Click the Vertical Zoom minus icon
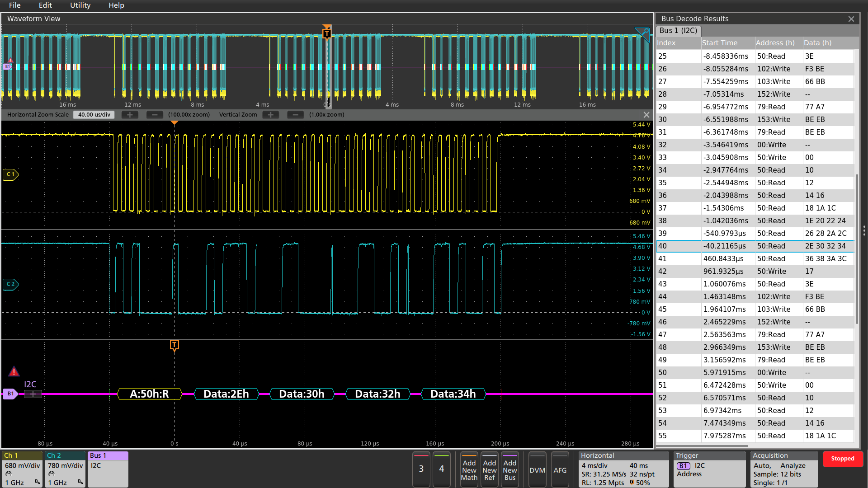Image resolution: width=868 pixels, height=488 pixels. click(x=296, y=115)
